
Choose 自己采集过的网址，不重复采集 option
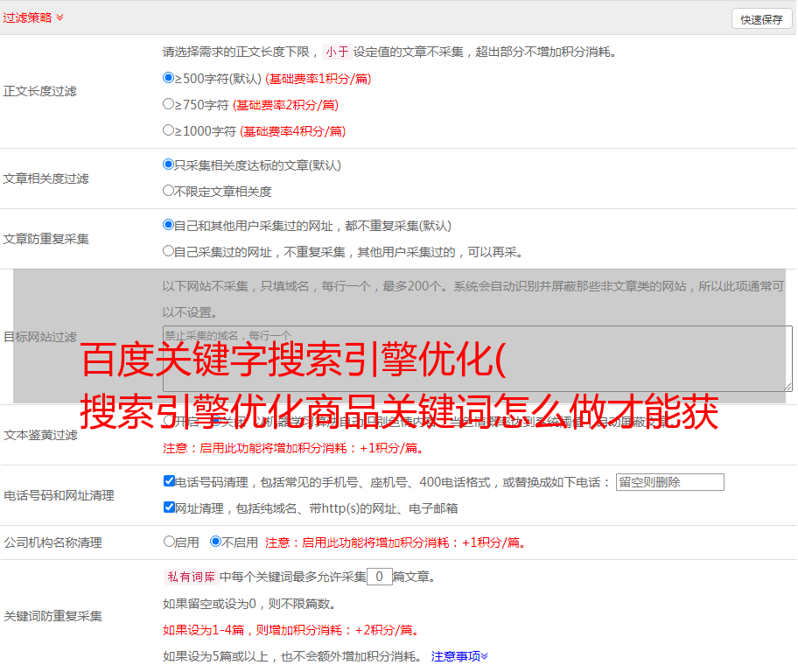(x=168, y=251)
